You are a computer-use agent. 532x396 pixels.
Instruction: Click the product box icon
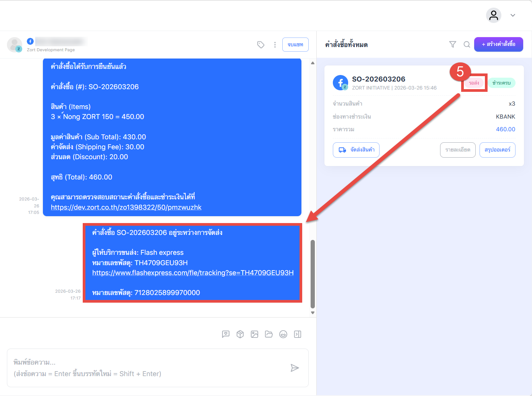point(240,334)
